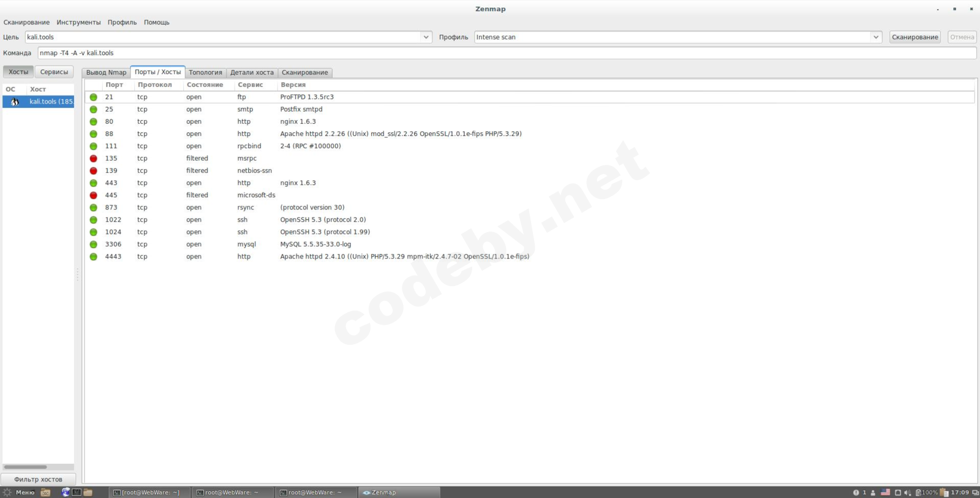The width and height of the screenshot is (980, 498).
Task: Click green status dot for port 443
Action: point(93,183)
